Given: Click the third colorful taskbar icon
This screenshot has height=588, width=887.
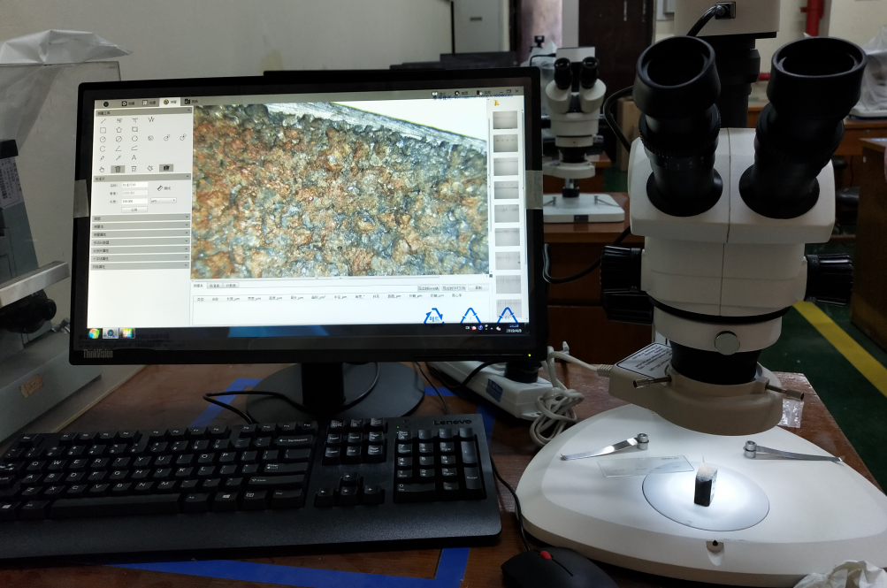Looking at the screenshot, I should (126, 333).
